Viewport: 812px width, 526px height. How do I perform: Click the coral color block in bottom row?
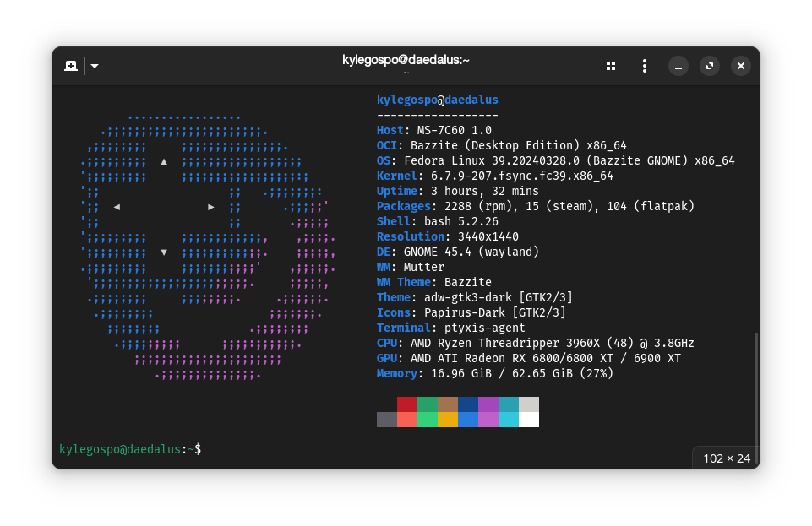pyautogui.click(x=407, y=420)
